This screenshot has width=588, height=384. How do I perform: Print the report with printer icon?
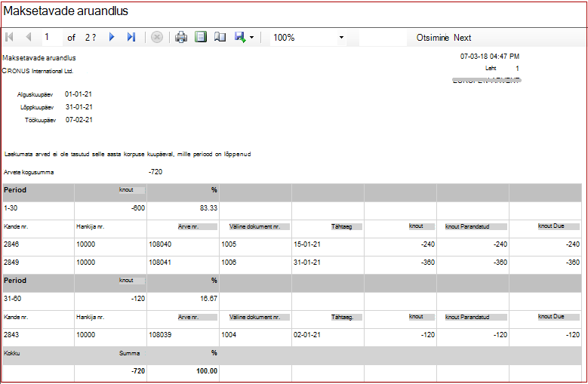[x=181, y=37]
